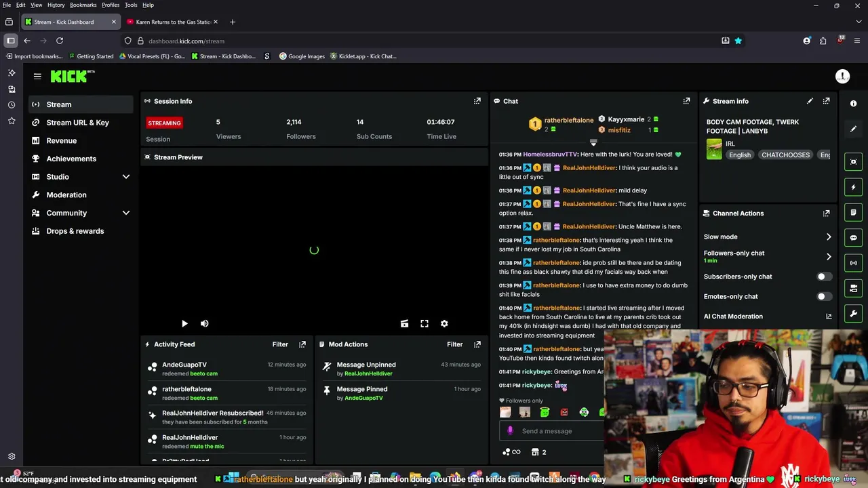The height and width of the screenshot is (488, 868).
Task: Click RealJohnHelldiver in Message Unpinned entry
Action: (x=368, y=373)
